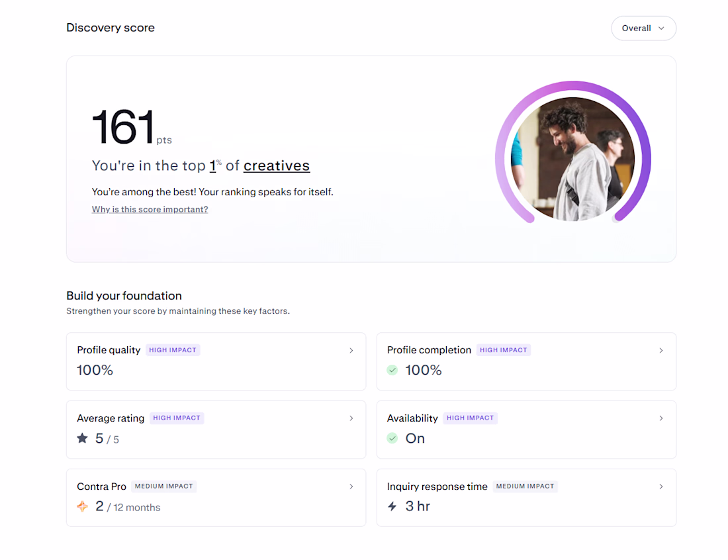Viewport: 728px width, 560px height.
Task: Open Average rating details chevron
Action: pos(351,418)
